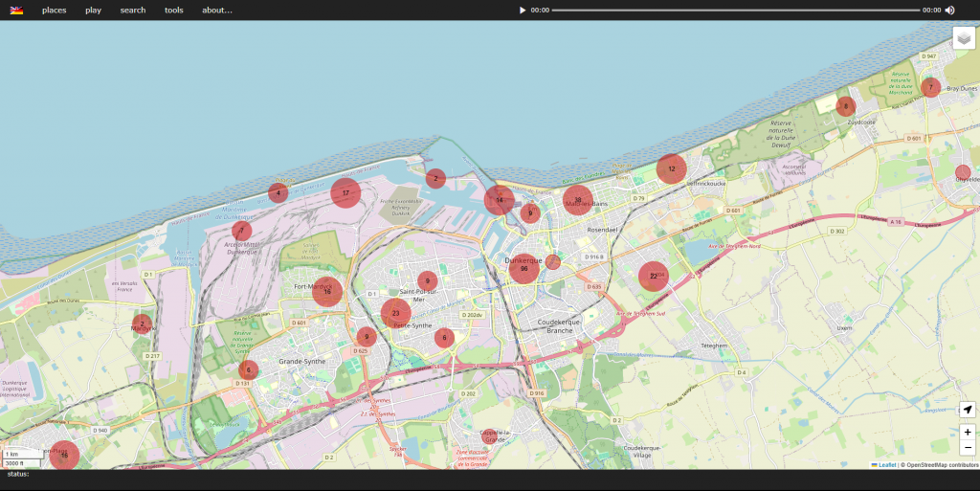Click the cluster marker labeled 96
The width and height of the screenshot is (980, 491).
click(x=523, y=269)
